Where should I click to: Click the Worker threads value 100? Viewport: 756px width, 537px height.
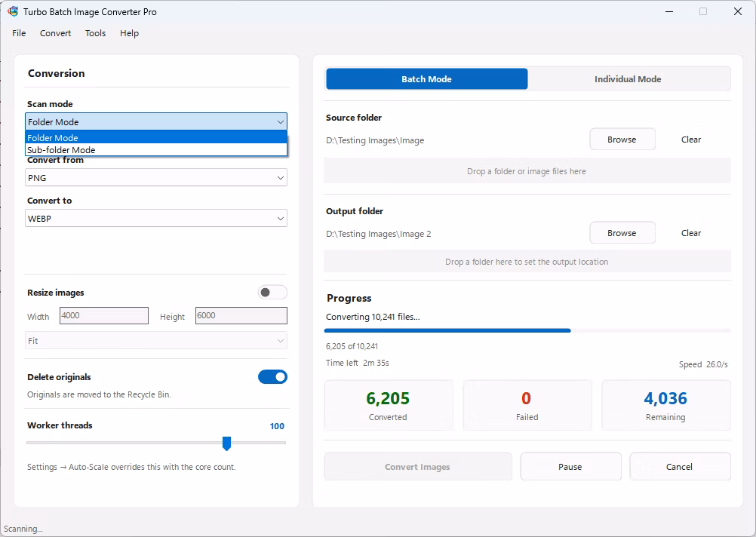tap(277, 426)
